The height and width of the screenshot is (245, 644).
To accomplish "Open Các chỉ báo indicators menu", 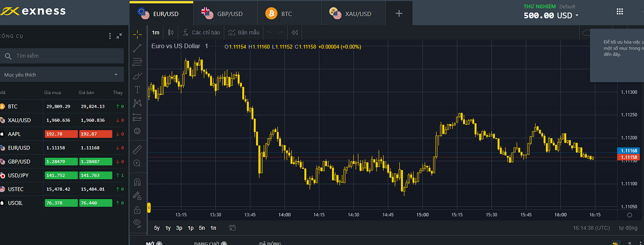I will [201, 33].
